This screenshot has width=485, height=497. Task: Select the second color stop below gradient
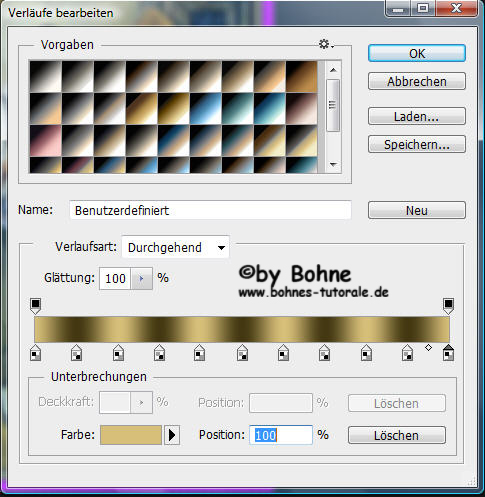point(77,353)
